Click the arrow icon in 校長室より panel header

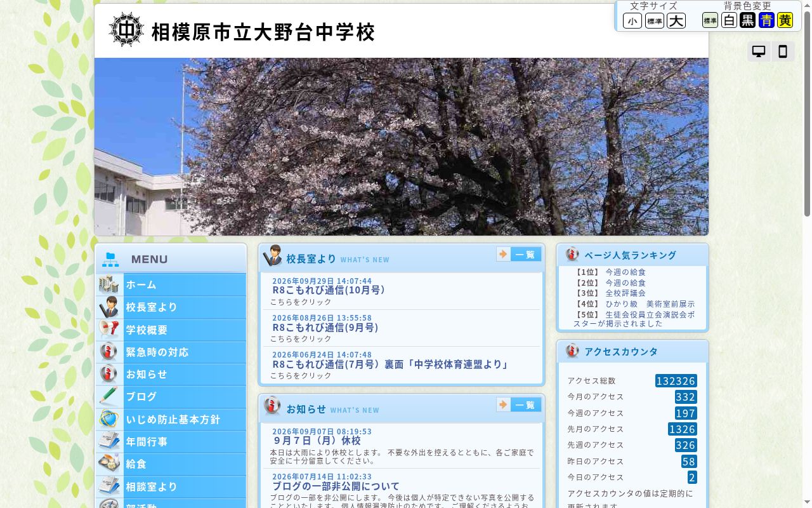click(x=504, y=254)
